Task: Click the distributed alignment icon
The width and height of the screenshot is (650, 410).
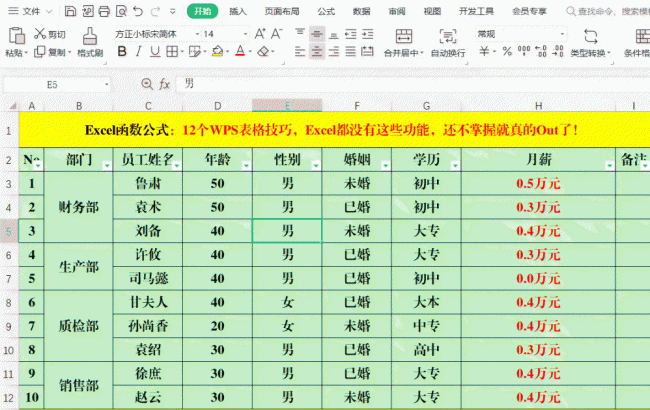Action: pos(367,51)
